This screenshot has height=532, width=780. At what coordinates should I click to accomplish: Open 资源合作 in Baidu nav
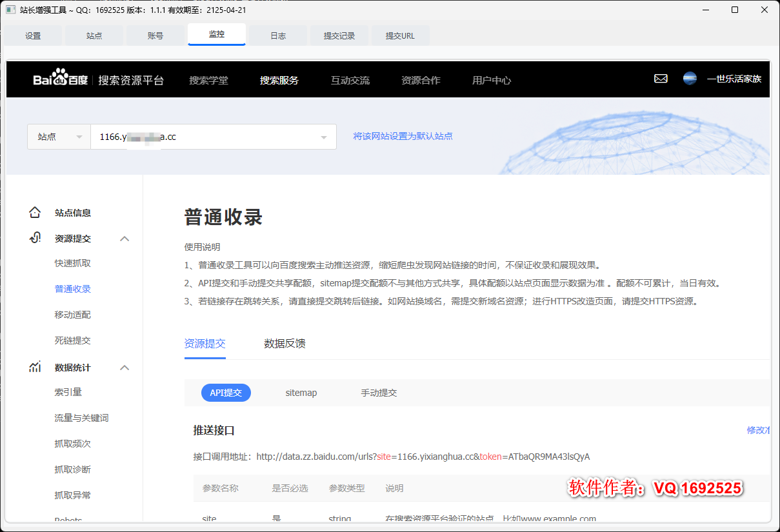click(421, 80)
